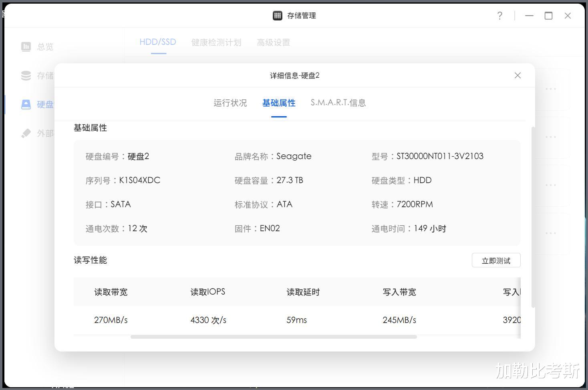
Task: Open the 高级设置 tab
Action: tap(274, 42)
